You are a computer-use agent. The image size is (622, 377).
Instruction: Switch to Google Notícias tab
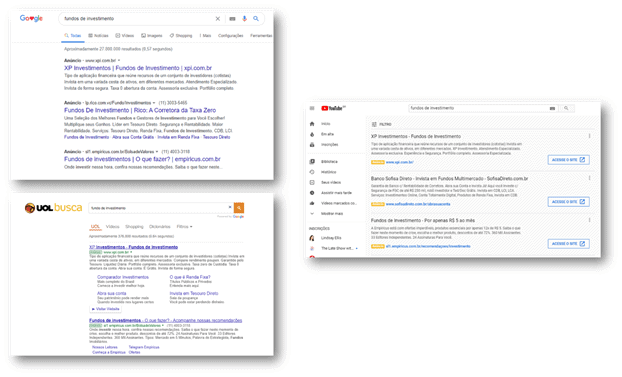coord(98,36)
